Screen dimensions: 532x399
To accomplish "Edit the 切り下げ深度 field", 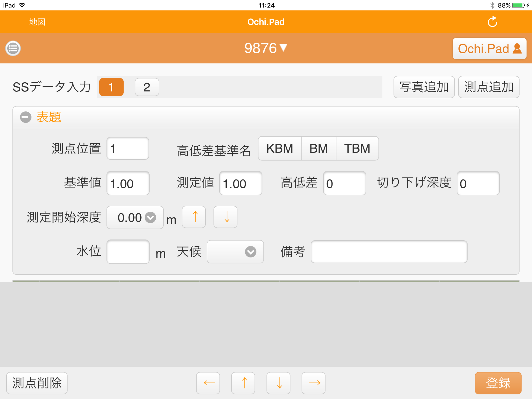I will coord(478,183).
